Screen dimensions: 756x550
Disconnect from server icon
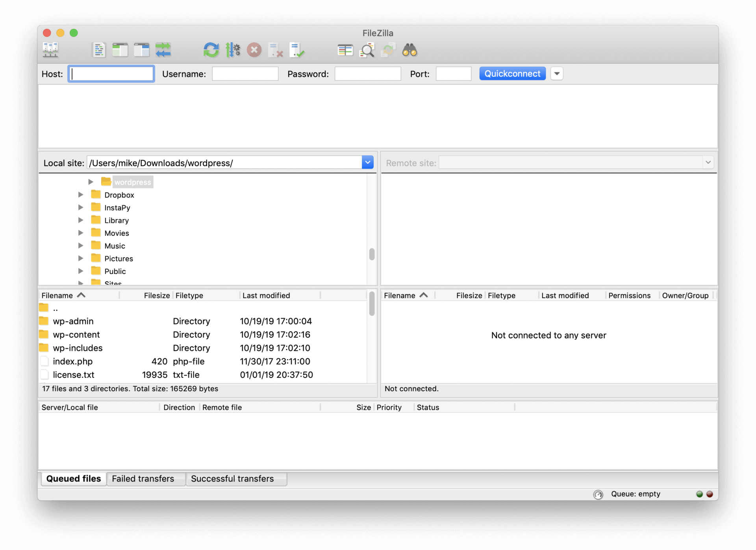[276, 50]
